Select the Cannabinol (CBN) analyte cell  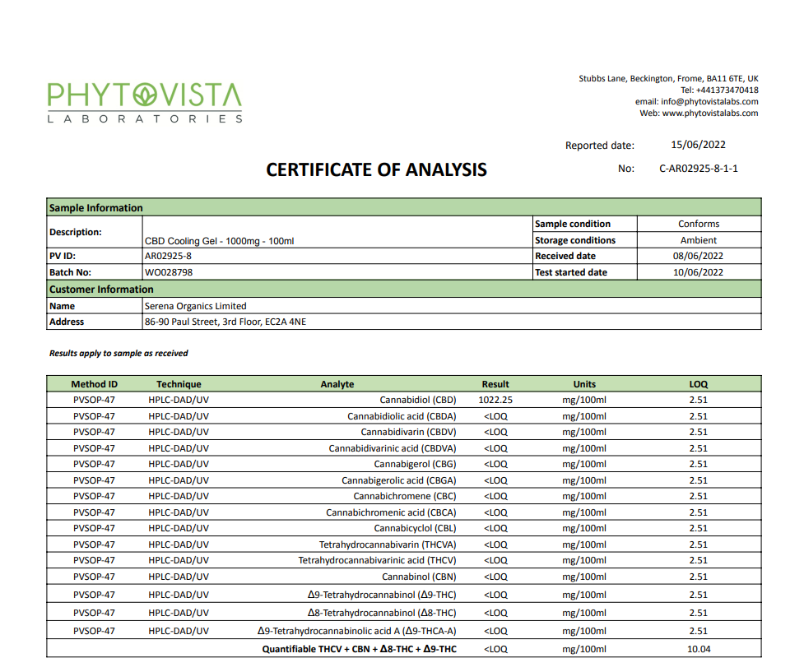click(419, 577)
